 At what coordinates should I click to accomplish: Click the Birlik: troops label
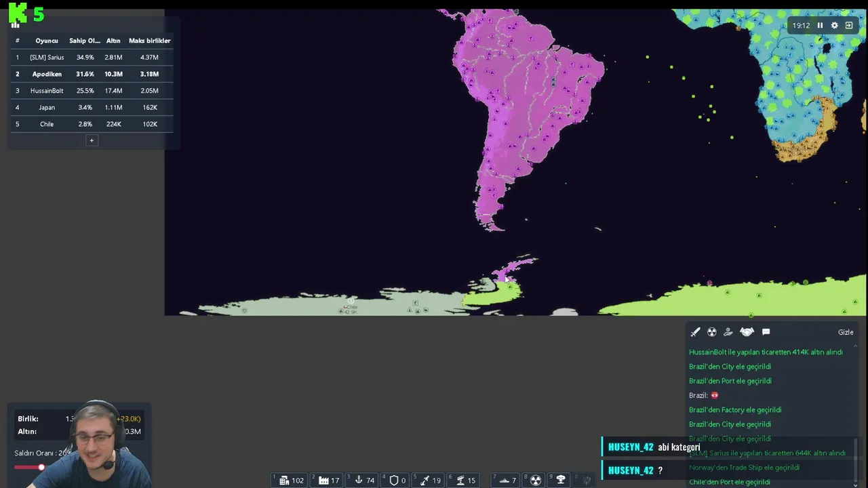[28, 419]
